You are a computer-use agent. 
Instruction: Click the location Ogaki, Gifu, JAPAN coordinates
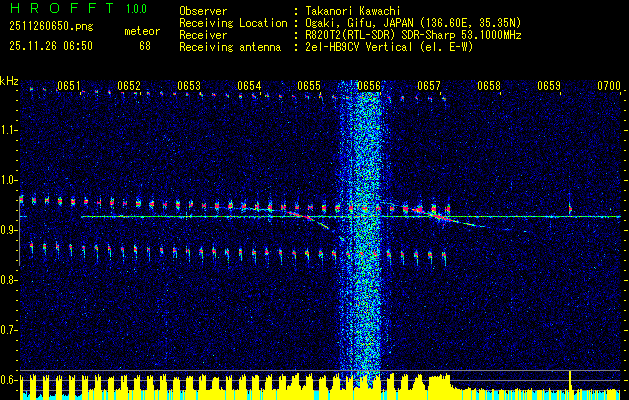413,23
